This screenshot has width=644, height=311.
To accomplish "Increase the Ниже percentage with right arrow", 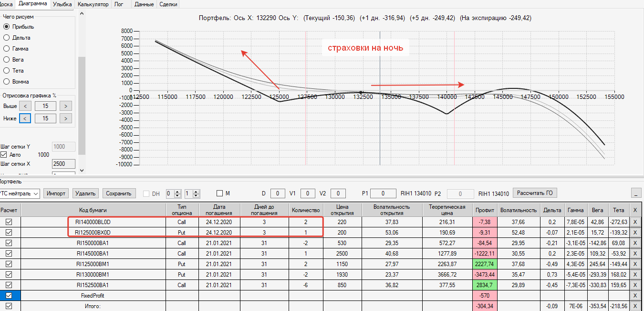I will coord(66,118).
